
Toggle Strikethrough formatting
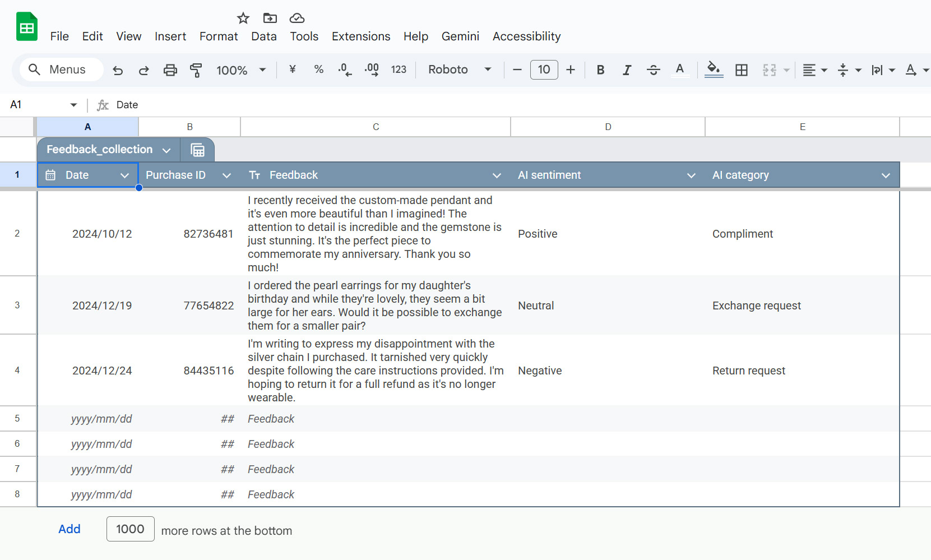653,70
